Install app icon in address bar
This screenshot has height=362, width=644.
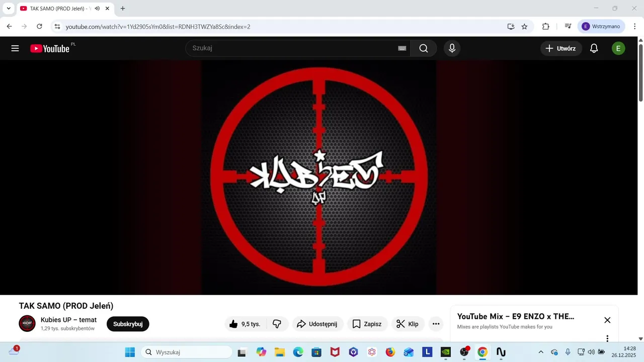click(x=511, y=27)
